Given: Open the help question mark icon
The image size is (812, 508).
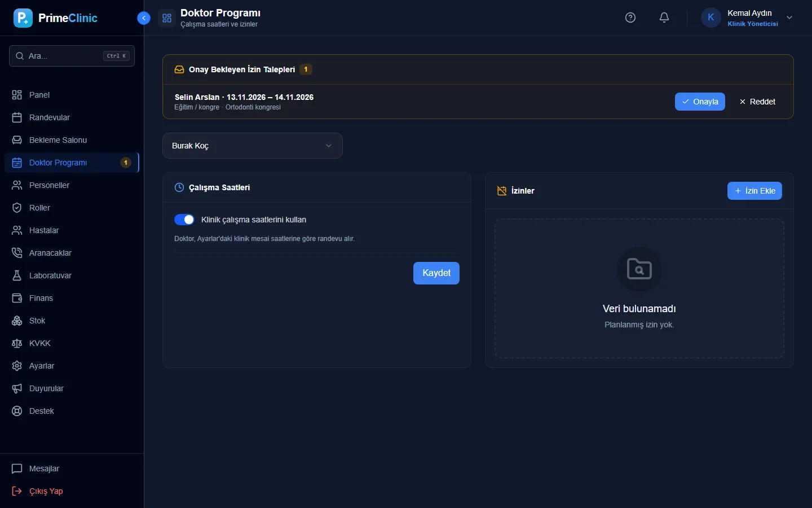Looking at the screenshot, I should click(630, 17).
